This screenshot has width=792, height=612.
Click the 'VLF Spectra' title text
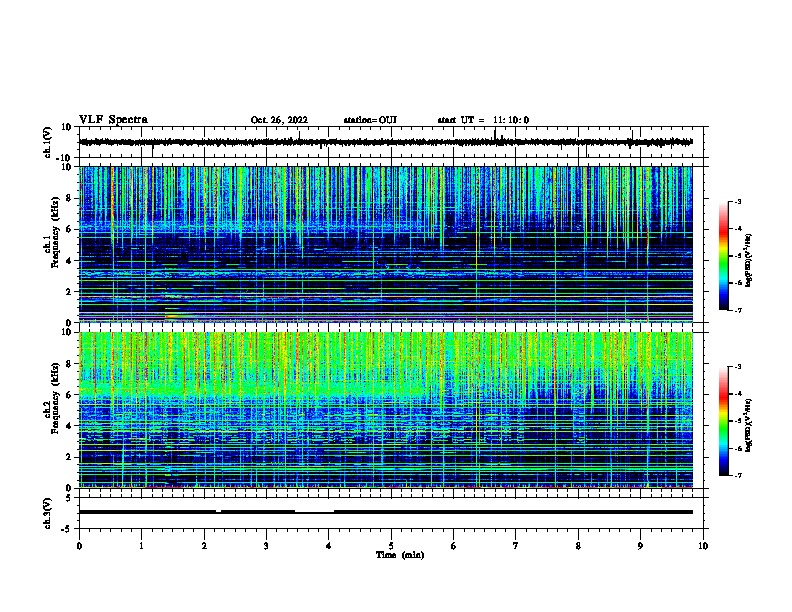pyautogui.click(x=113, y=120)
